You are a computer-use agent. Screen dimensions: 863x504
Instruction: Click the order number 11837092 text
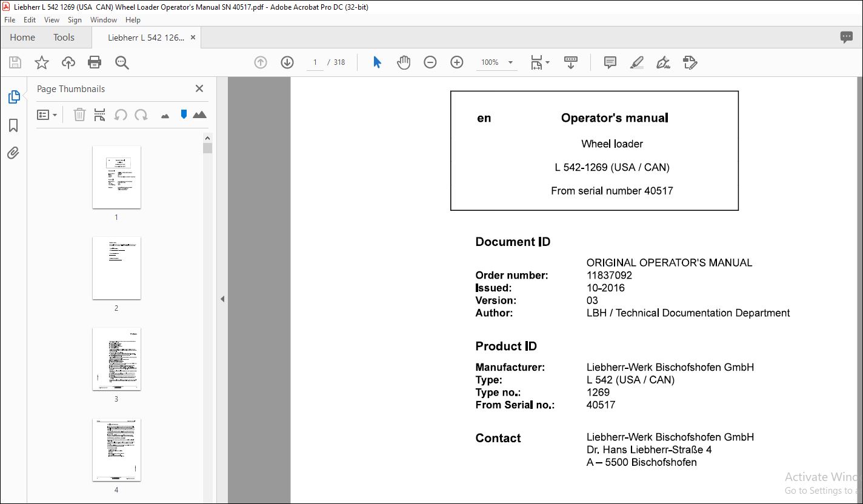609,275
